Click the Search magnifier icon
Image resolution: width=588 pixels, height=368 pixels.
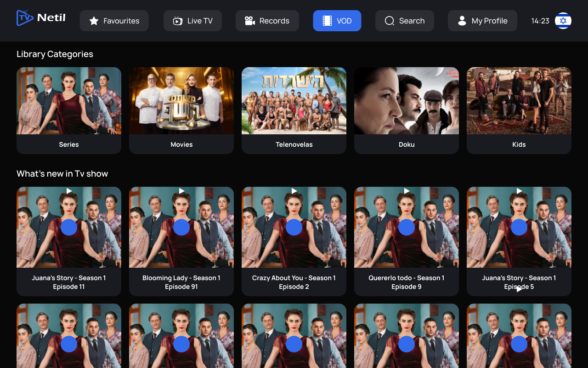[x=390, y=21]
